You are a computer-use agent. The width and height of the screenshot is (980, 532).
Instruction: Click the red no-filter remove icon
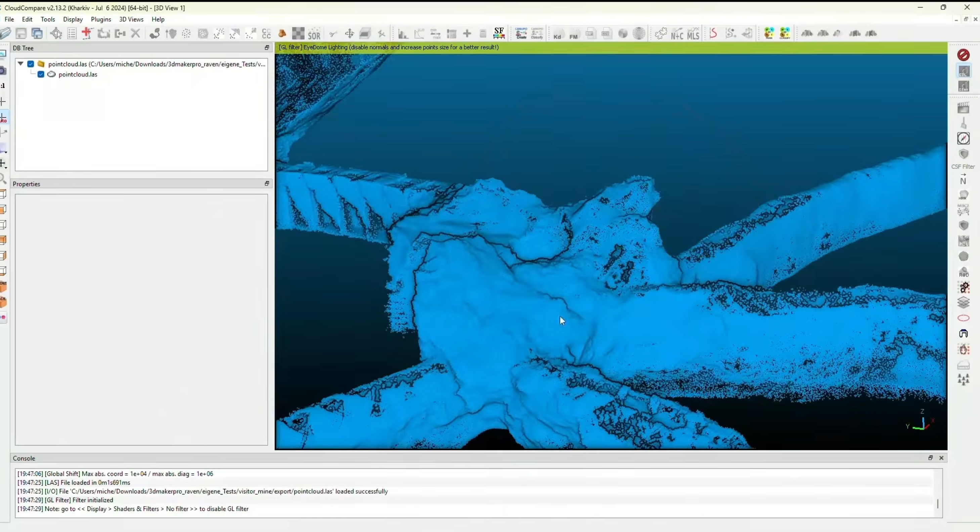[963, 55]
